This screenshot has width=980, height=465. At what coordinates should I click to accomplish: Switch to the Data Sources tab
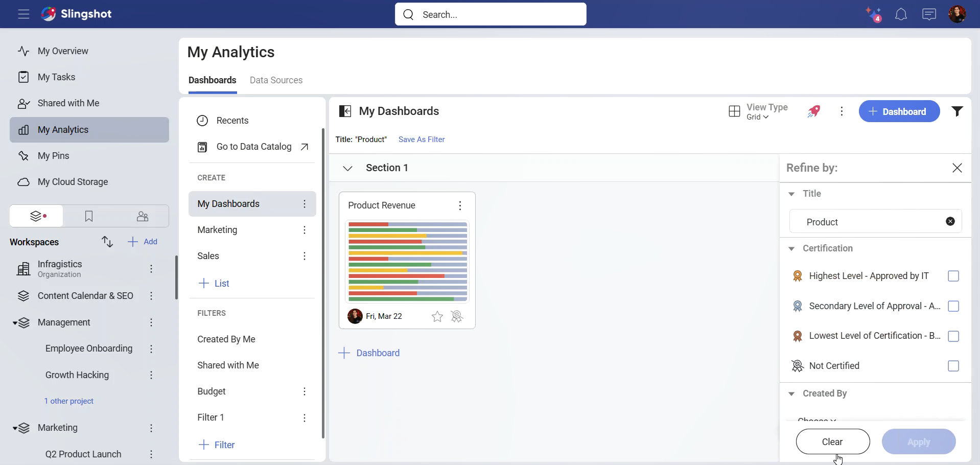coord(276,80)
